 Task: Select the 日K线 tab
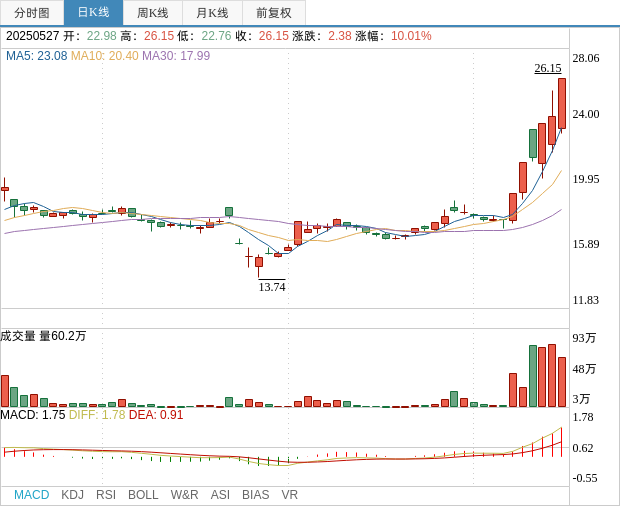[x=93, y=13]
